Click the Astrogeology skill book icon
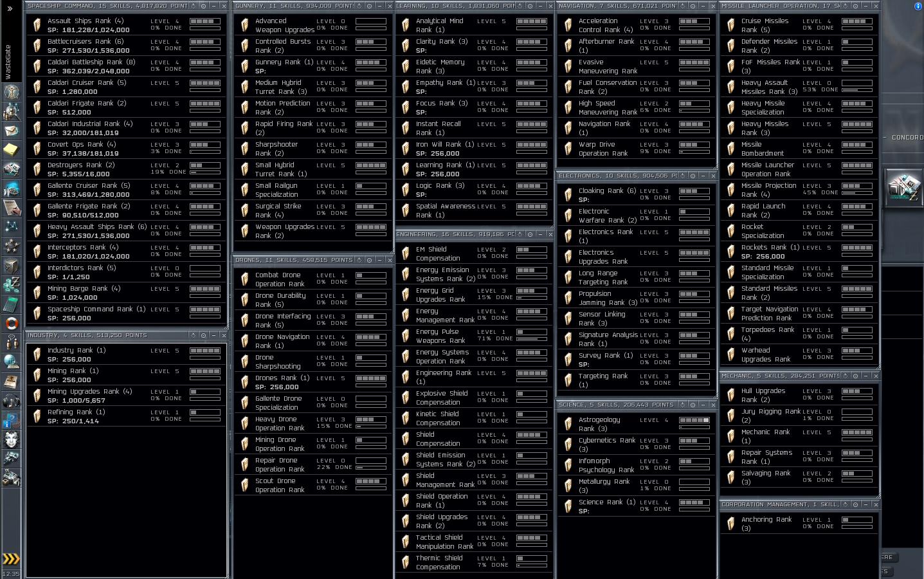The image size is (924, 579). coord(568,424)
